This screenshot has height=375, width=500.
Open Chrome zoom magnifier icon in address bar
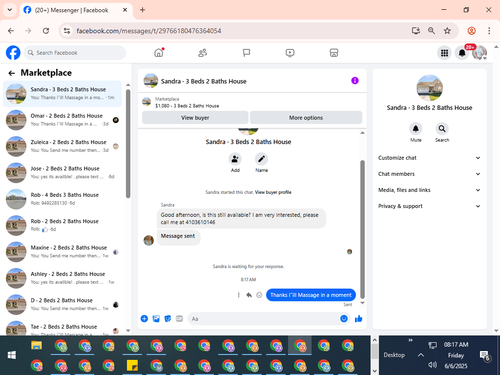[x=431, y=31]
